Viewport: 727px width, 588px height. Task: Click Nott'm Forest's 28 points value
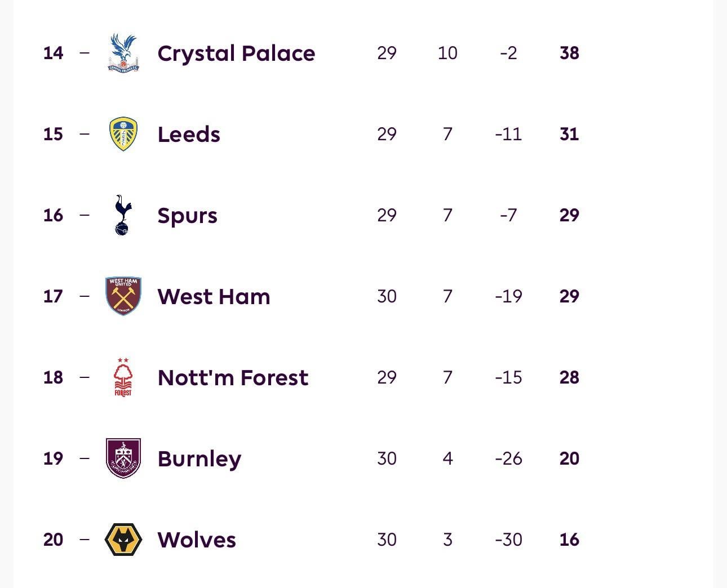click(x=569, y=377)
